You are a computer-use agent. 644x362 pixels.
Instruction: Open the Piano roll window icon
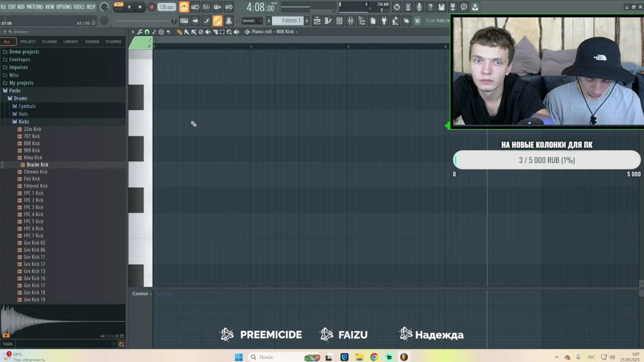tap(328, 21)
